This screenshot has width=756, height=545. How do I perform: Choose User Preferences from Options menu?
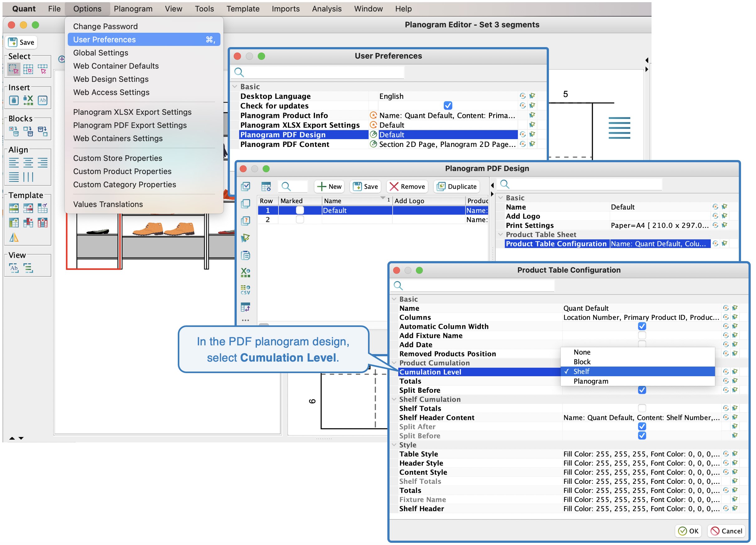[x=144, y=39]
